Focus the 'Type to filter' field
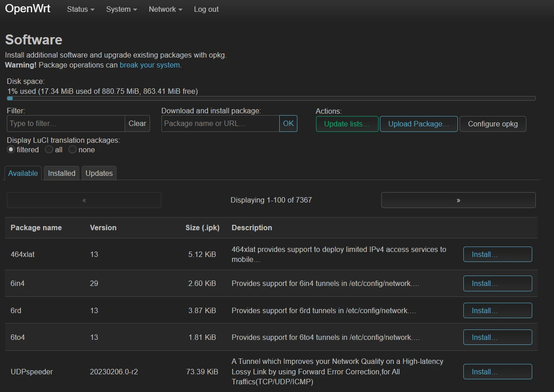554x392 pixels. tap(66, 123)
